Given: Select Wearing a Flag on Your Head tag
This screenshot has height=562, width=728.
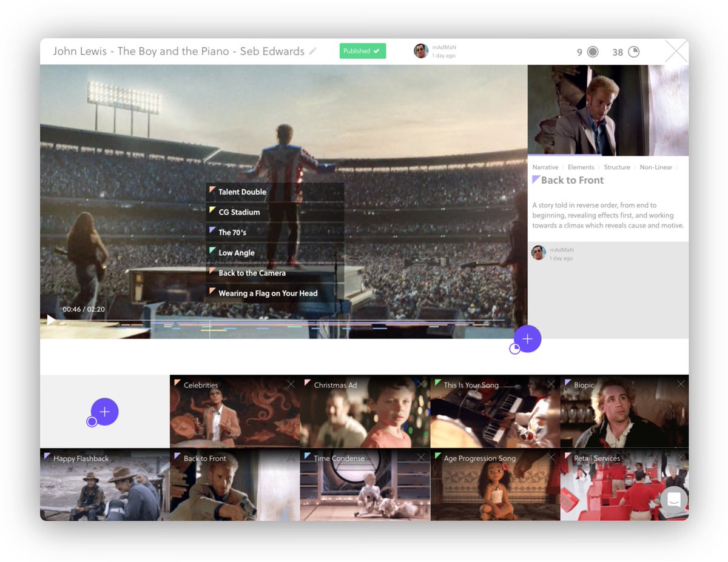Looking at the screenshot, I should 275,293.
